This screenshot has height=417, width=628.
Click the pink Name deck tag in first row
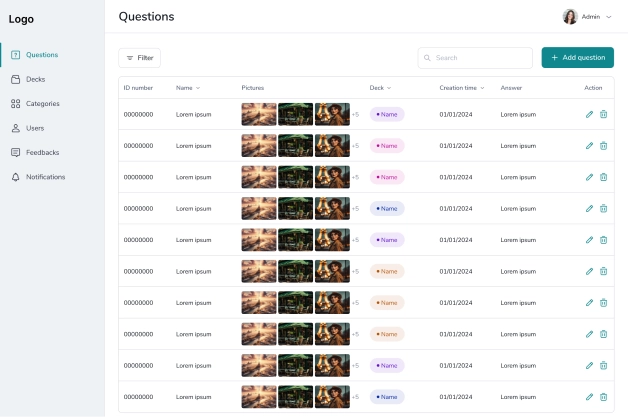click(x=387, y=115)
